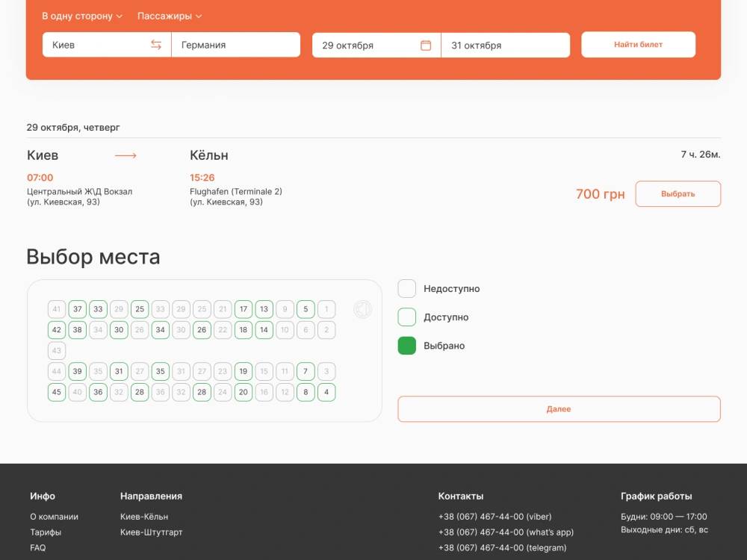747x560 pixels.
Task: Click 'Найти билет' search button
Action: (639, 45)
